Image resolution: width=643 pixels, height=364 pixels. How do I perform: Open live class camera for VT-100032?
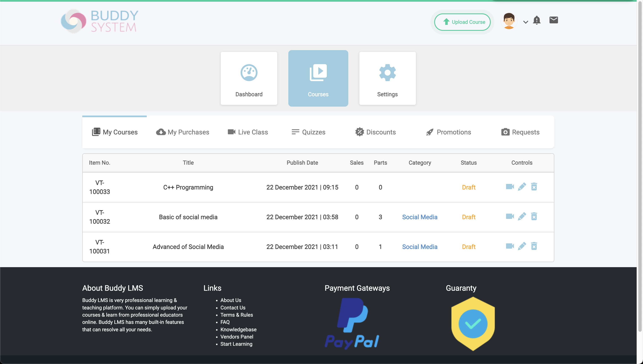coord(510,216)
